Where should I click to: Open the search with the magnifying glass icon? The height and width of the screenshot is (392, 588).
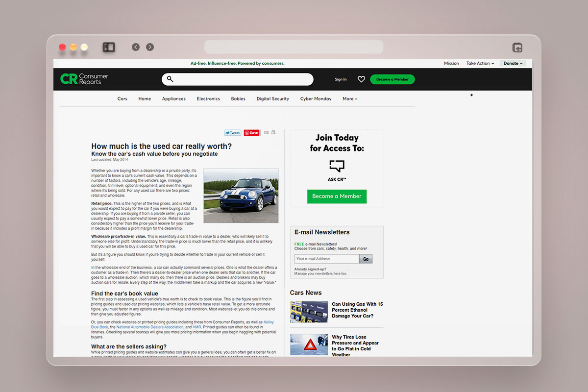click(170, 79)
